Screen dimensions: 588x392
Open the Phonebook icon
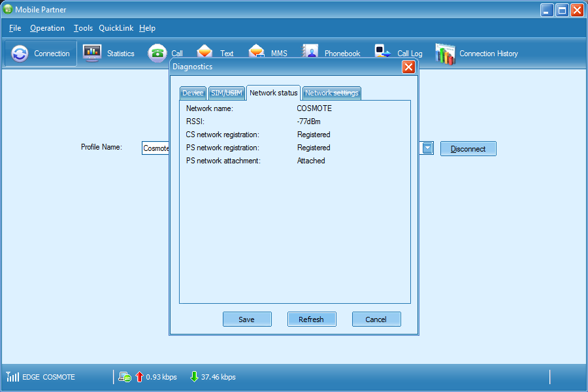(x=310, y=52)
